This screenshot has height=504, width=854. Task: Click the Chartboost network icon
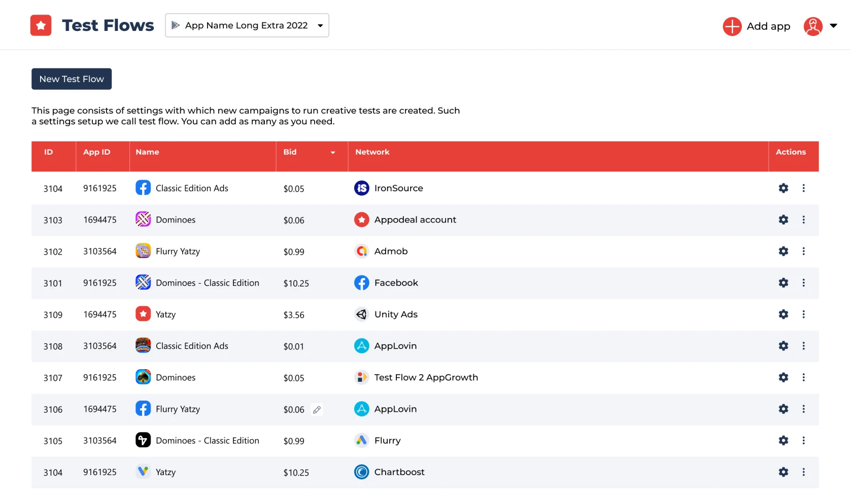[x=361, y=472]
